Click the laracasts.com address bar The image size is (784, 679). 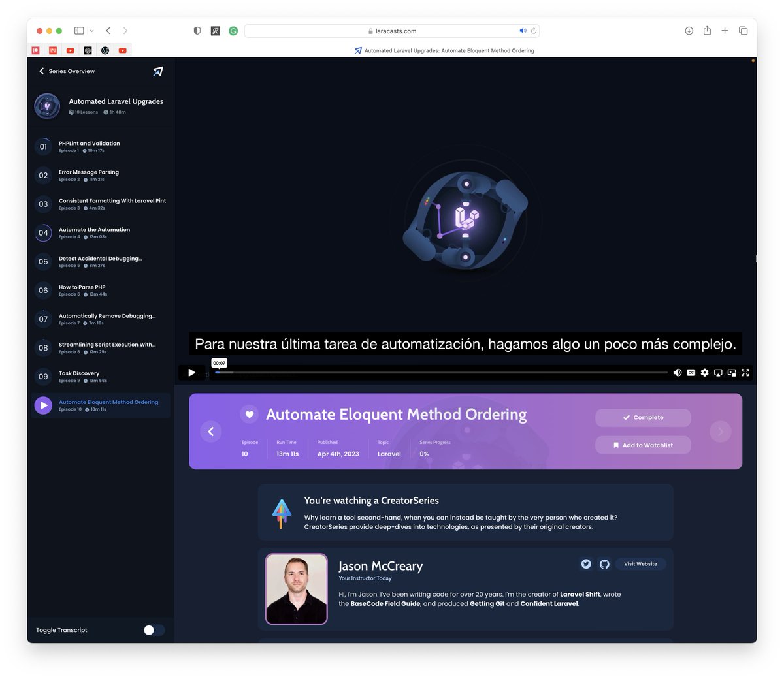(392, 31)
